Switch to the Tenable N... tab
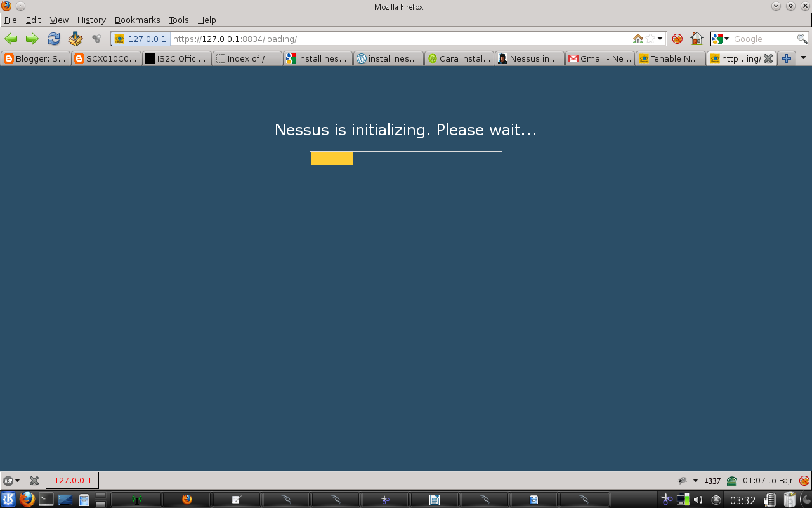The height and width of the screenshot is (508, 812). [670, 58]
